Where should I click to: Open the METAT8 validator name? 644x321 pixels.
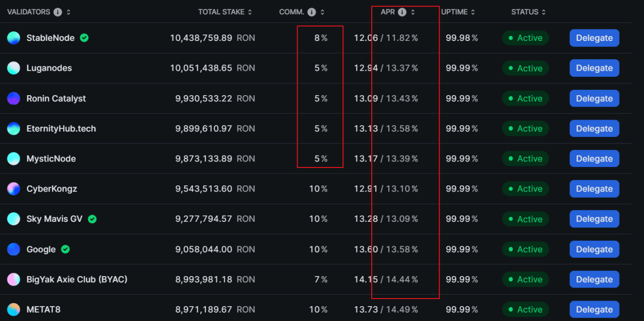coord(43,310)
